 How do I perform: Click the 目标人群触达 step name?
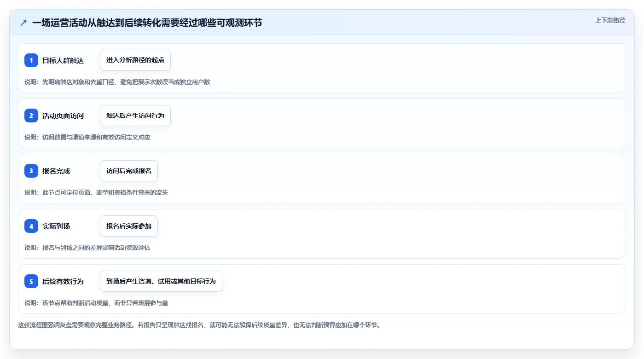coord(63,60)
